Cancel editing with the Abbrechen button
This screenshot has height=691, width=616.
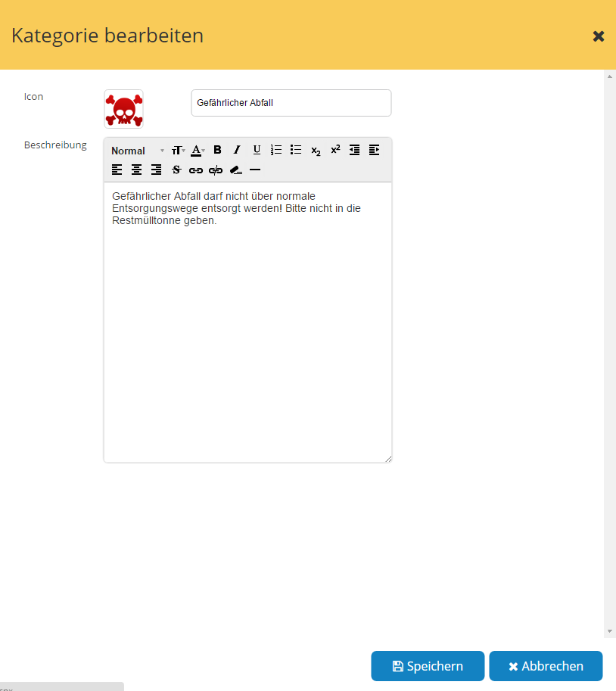[546, 666]
